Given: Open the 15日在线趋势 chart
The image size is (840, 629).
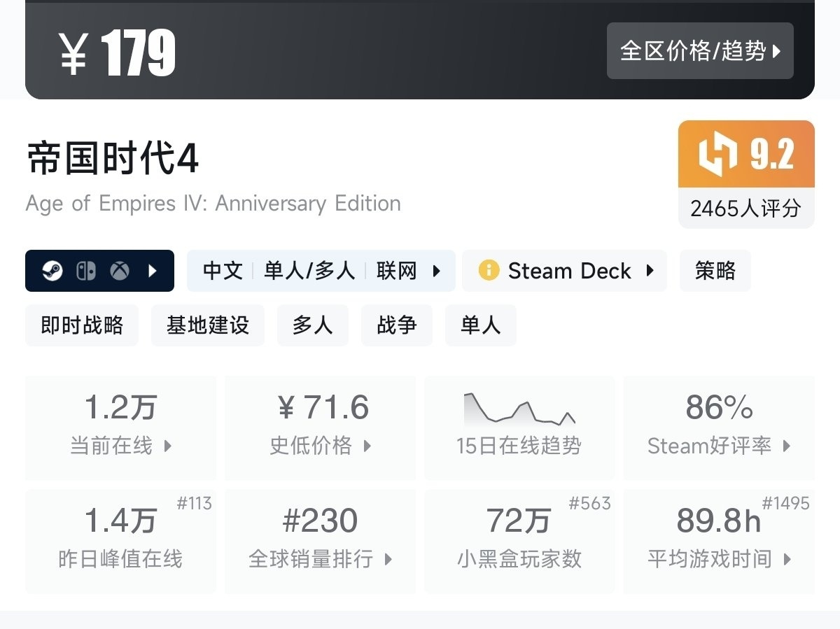Looking at the screenshot, I should click(x=519, y=427).
